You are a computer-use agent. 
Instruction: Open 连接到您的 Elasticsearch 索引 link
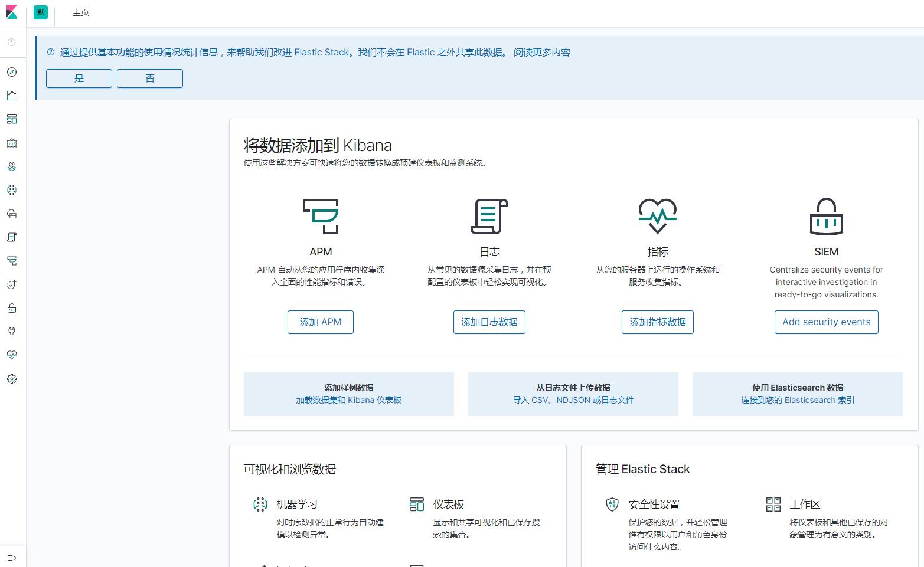tap(798, 400)
